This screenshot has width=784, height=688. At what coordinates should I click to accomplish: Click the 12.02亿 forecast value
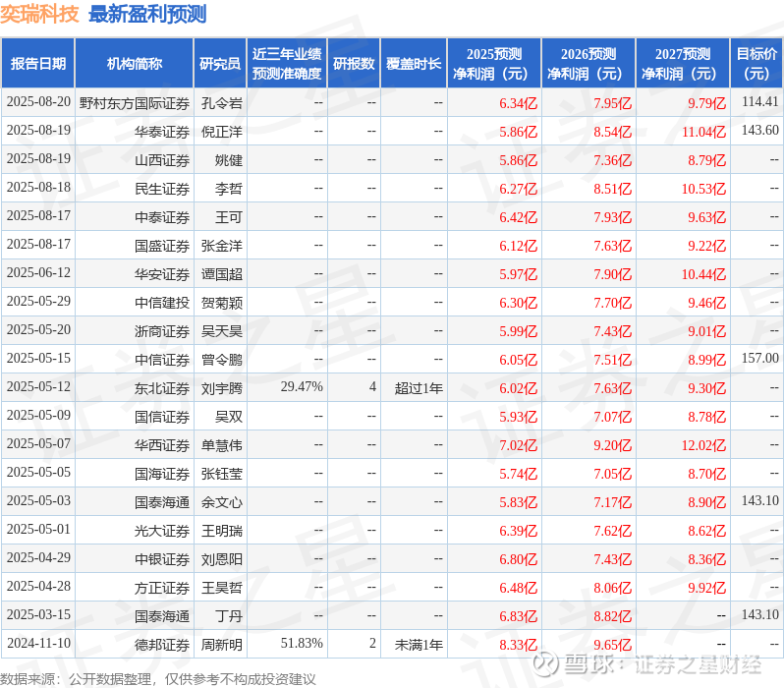703,445
